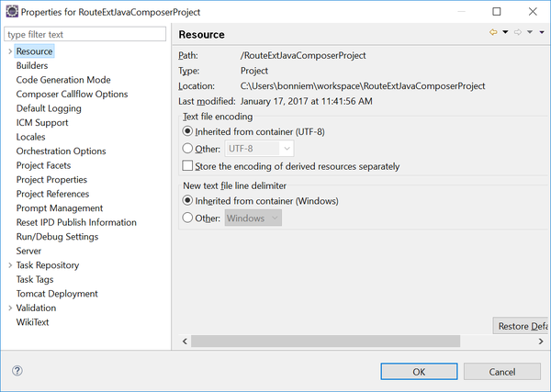Click the forward navigation arrow icon

pyautogui.click(x=518, y=32)
